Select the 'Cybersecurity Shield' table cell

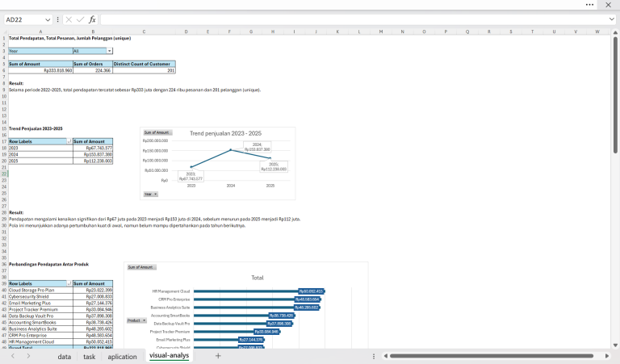point(40,297)
